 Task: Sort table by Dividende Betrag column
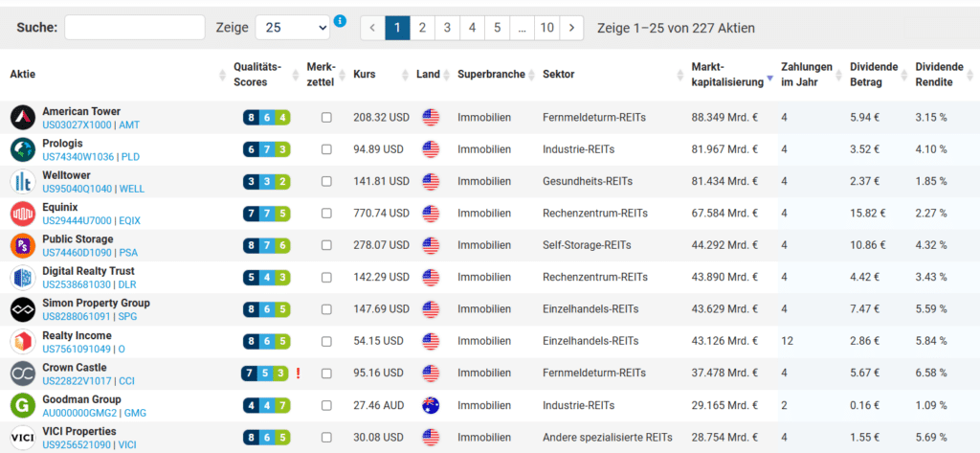[874, 74]
